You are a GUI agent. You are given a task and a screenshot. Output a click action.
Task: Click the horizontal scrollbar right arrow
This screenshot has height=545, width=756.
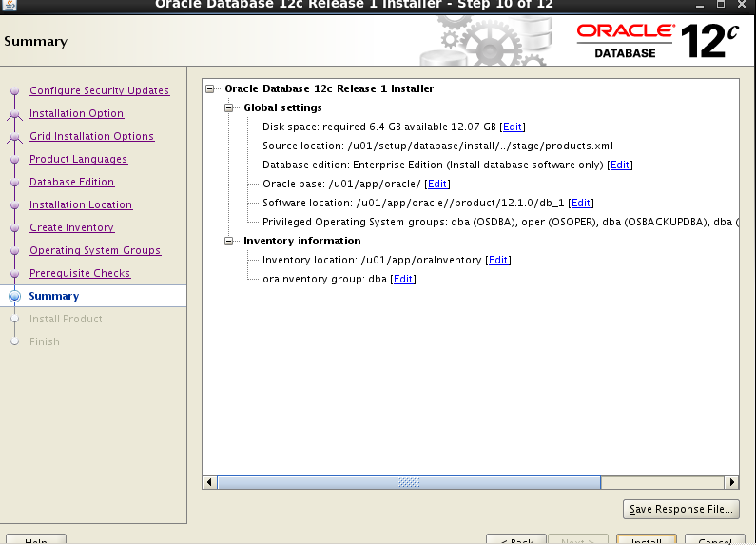pos(732,482)
